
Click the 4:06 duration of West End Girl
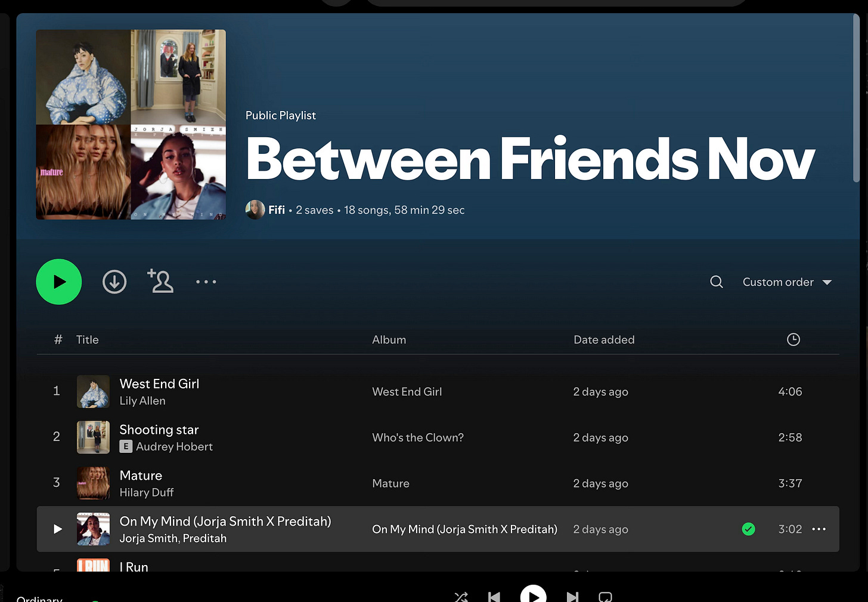pos(790,391)
